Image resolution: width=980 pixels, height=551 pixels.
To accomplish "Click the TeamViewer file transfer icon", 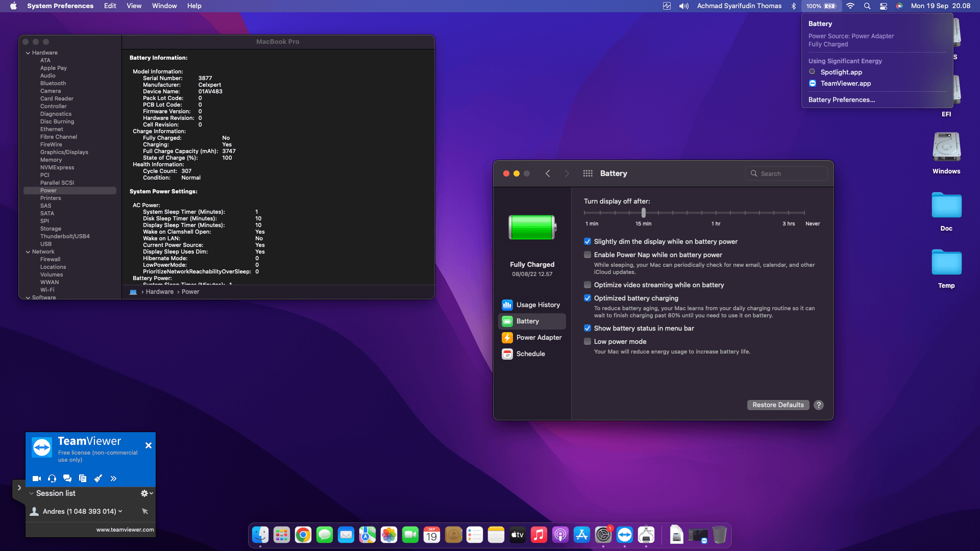I will tap(83, 479).
